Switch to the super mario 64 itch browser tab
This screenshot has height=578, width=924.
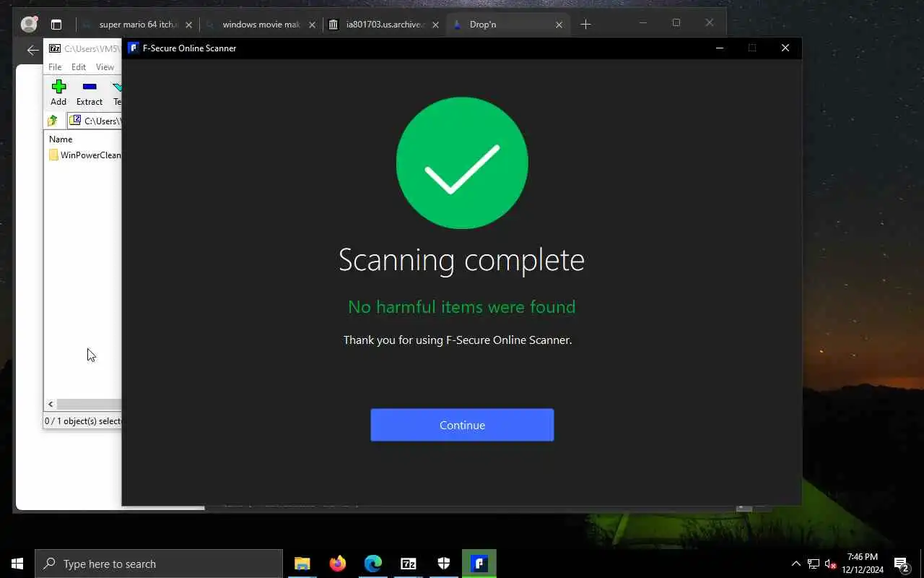137,25
